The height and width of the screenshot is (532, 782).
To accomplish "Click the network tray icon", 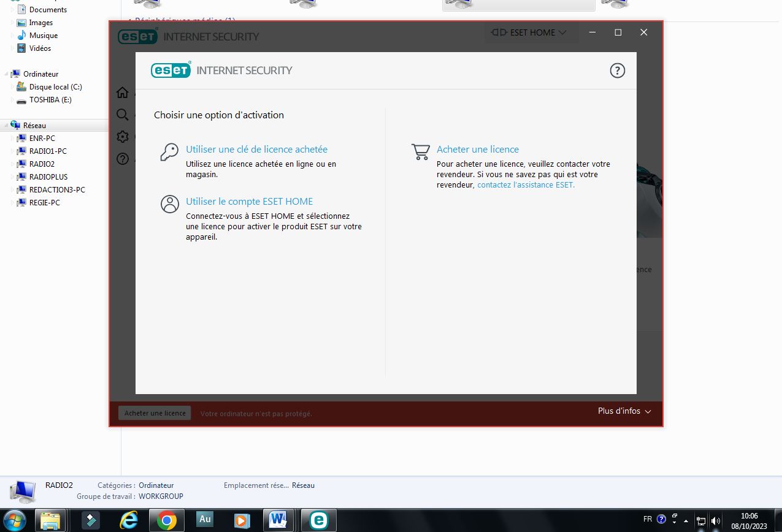I will 701,521.
